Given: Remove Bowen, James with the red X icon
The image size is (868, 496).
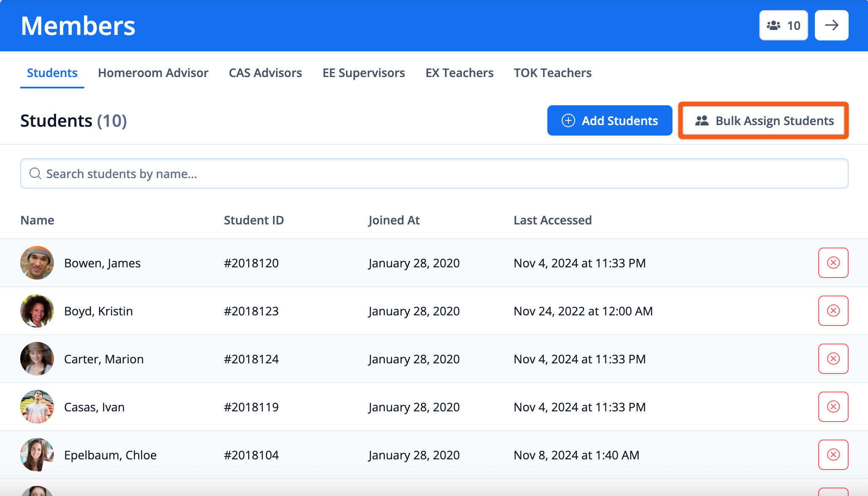Looking at the screenshot, I should 833,263.
